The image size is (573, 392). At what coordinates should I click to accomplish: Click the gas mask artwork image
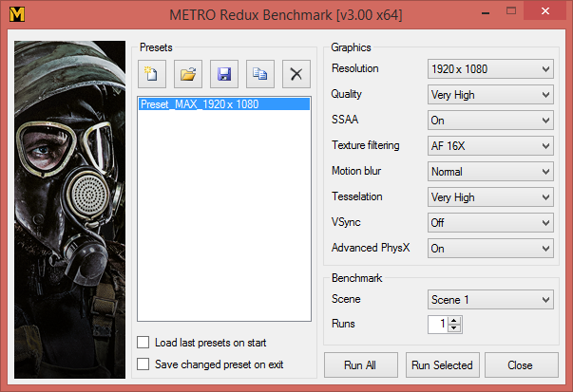coord(69,210)
